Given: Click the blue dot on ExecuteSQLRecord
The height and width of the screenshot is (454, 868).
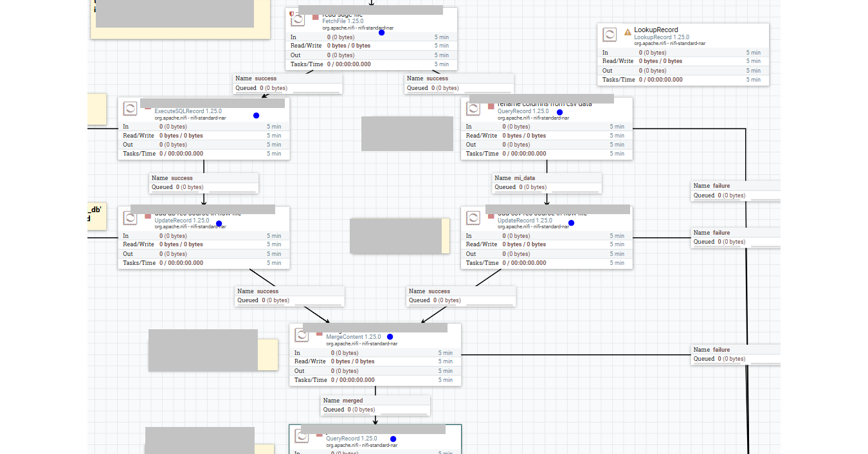Looking at the screenshot, I should click(256, 116).
